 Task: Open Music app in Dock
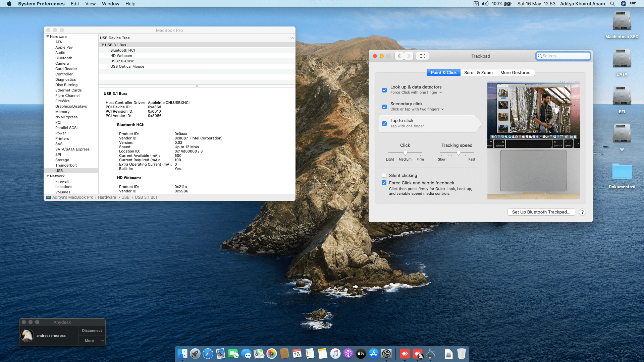click(x=335, y=354)
